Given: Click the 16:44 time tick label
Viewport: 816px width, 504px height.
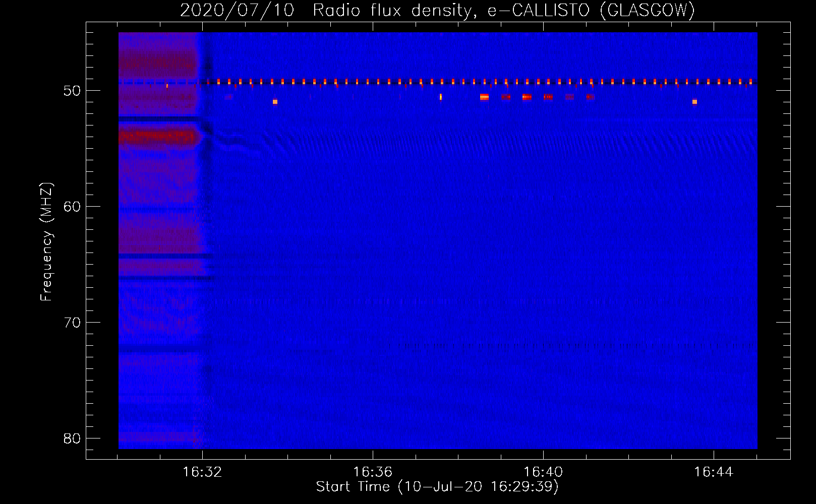Looking at the screenshot, I should (x=714, y=472).
